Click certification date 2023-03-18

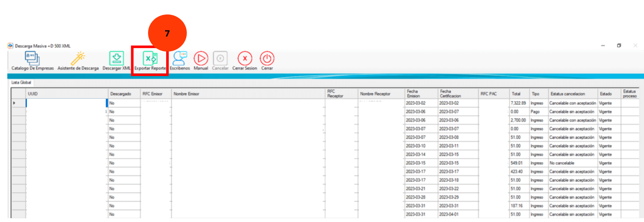458,180
